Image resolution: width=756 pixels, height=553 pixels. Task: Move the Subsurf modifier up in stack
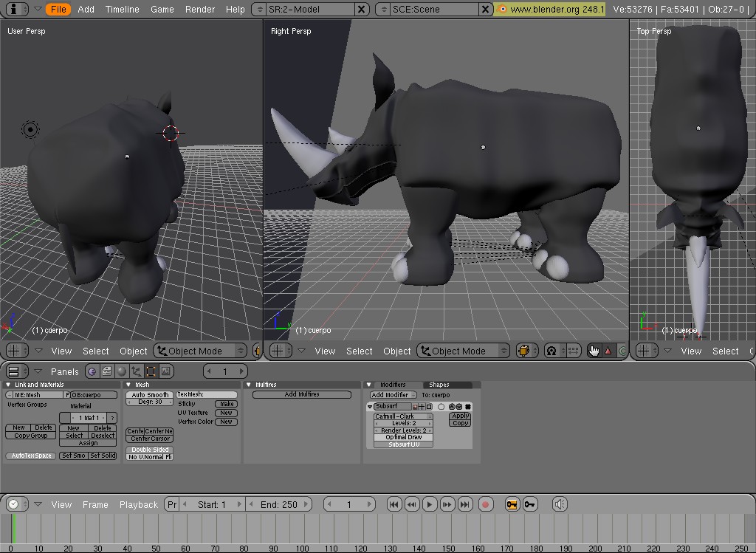(451, 406)
